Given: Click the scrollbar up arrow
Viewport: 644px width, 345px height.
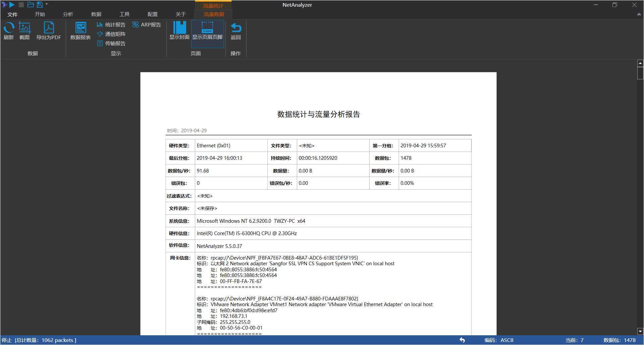Looking at the screenshot, I should point(640,63).
